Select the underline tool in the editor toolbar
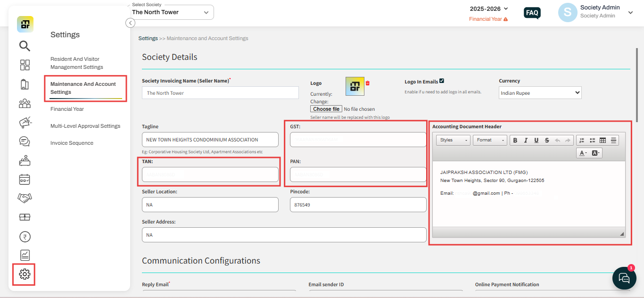This screenshot has height=298, width=644. [x=537, y=140]
